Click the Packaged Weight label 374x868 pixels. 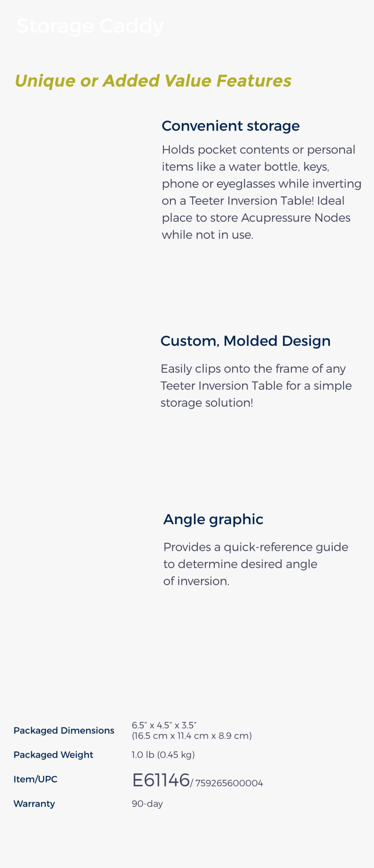(x=53, y=755)
